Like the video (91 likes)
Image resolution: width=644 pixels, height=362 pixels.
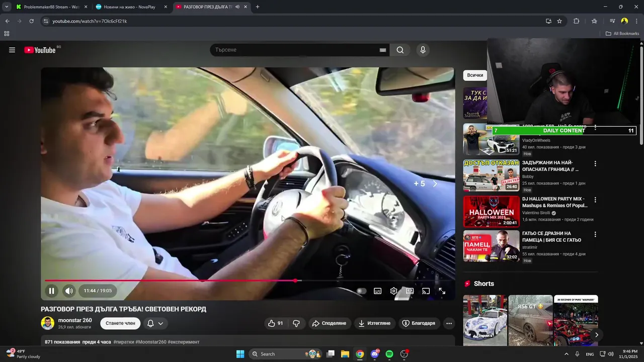276,323
